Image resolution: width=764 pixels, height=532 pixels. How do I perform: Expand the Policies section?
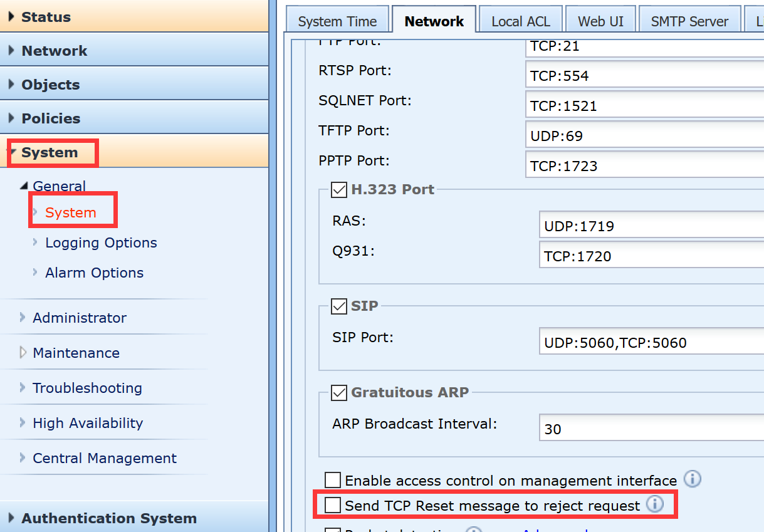51,118
